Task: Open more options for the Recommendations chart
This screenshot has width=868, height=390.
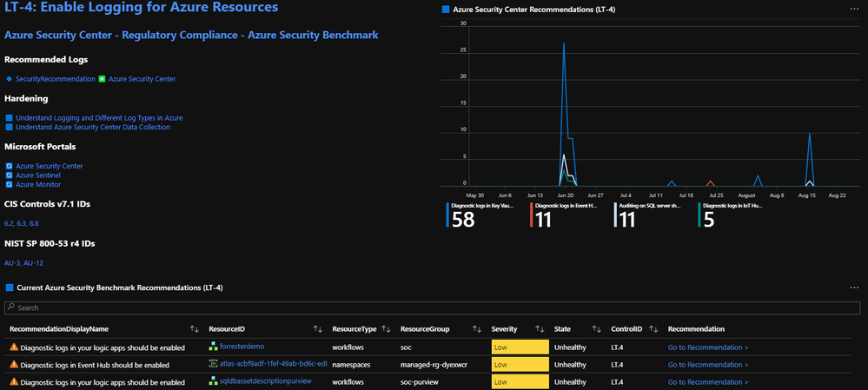Action: [x=855, y=9]
